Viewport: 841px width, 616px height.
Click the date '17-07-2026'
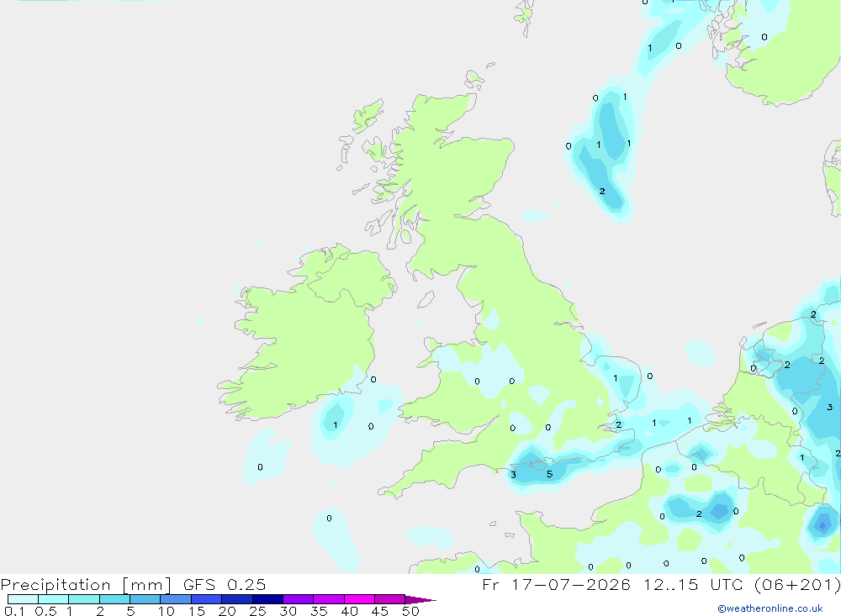pyautogui.click(x=571, y=584)
